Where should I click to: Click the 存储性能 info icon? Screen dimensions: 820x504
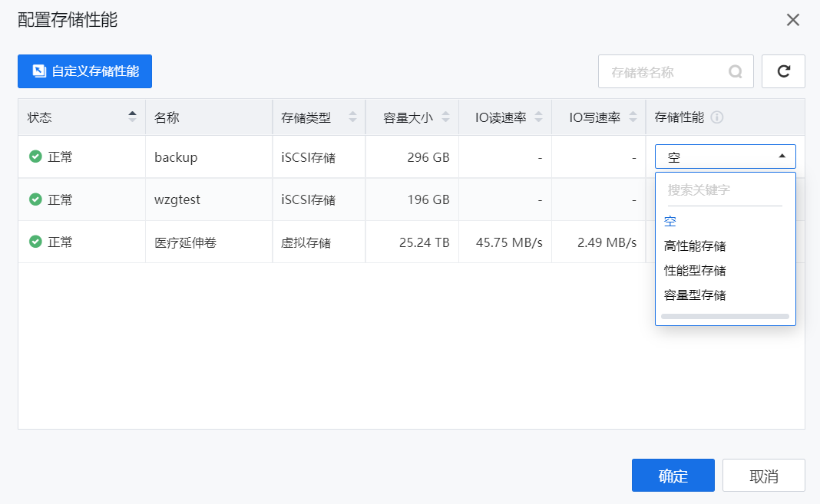pyautogui.click(x=717, y=117)
